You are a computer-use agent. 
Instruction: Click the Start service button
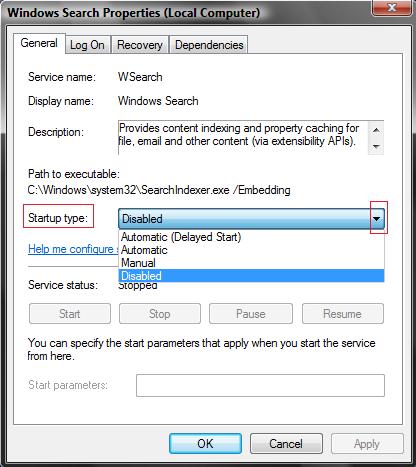coord(70,314)
